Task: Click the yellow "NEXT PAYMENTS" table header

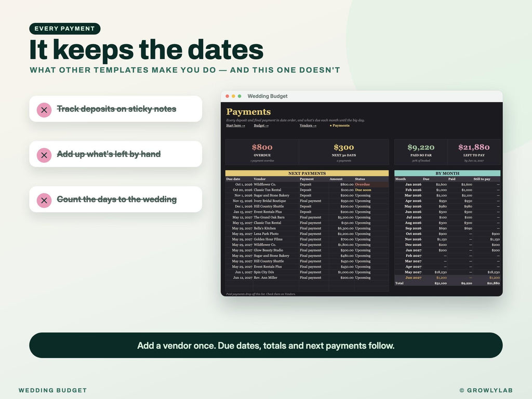Action: coord(307,173)
